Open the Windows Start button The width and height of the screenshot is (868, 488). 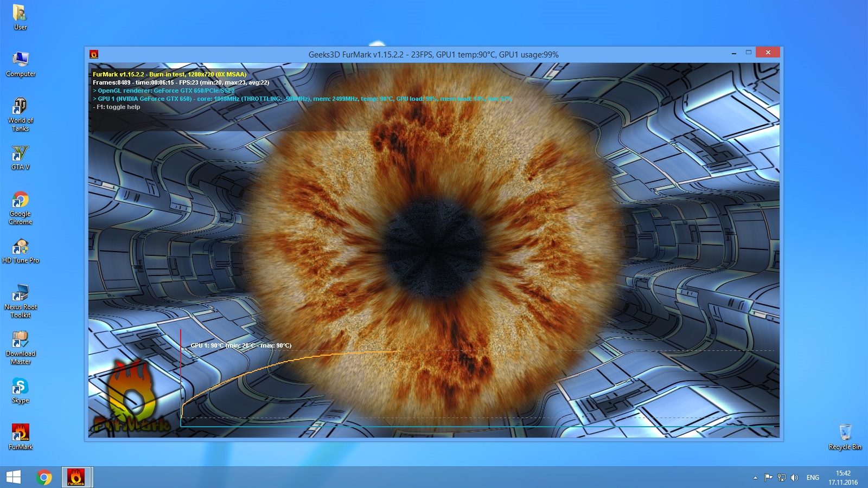point(14,477)
